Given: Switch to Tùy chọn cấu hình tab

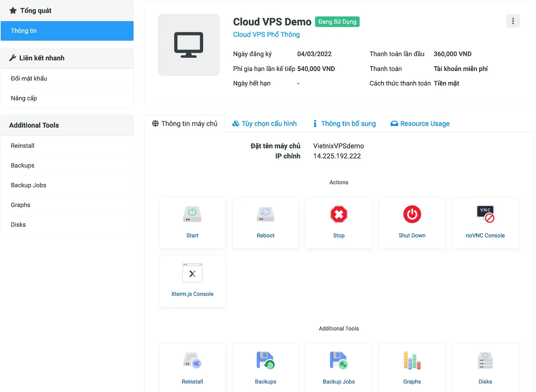Looking at the screenshot, I should click(x=264, y=124).
